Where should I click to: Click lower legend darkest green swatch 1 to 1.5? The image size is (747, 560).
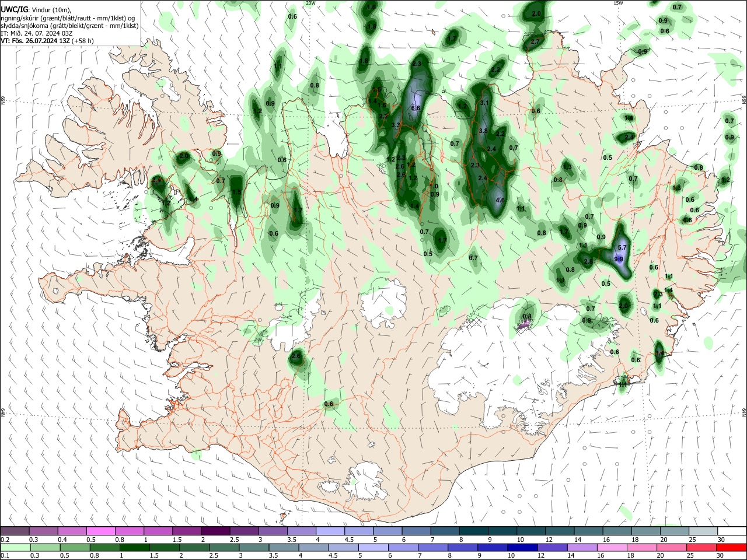[135, 547]
